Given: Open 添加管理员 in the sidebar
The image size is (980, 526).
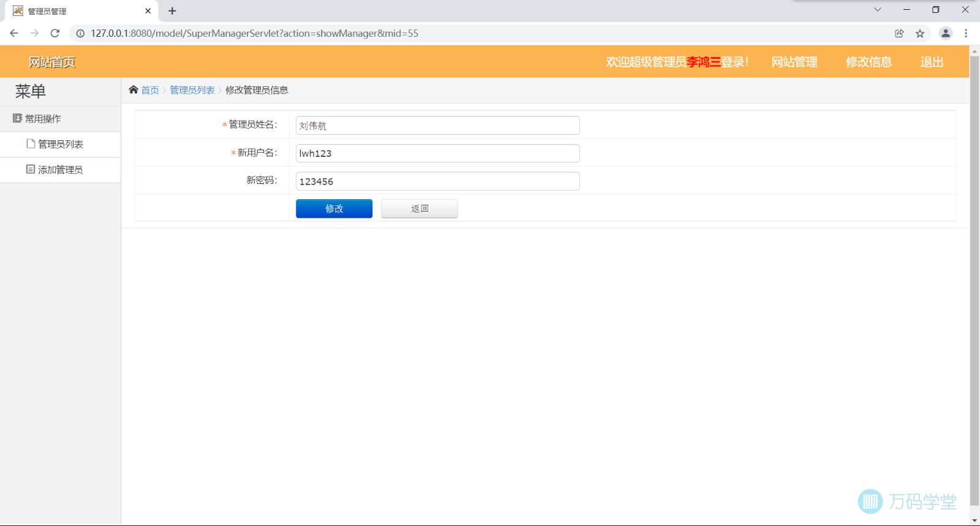Looking at the screenshot, I should pyautogui.click(x=60, y=170).
